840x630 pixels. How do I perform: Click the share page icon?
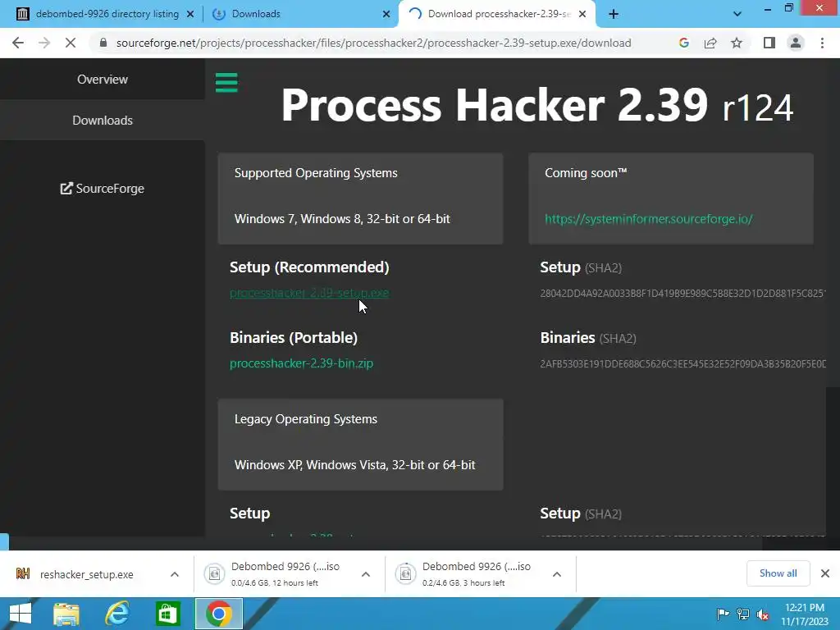(710, 43)
